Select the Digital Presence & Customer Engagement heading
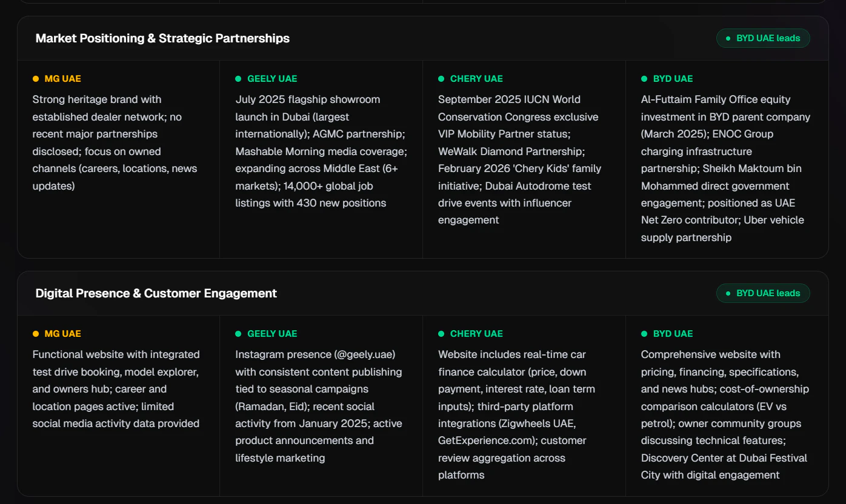Viewport: 846px width, 504px height. click(156, 293)
